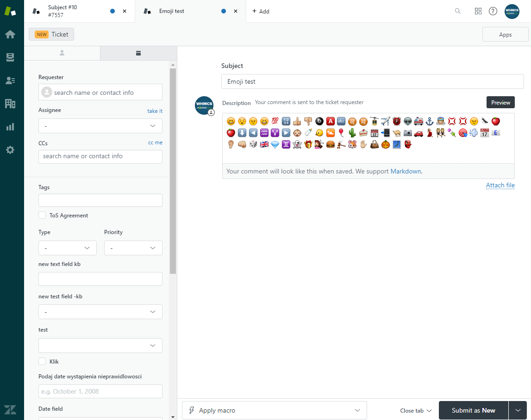Click the 8-ball emoji
Screen dimensions: 531x420
tap(319, 121)
